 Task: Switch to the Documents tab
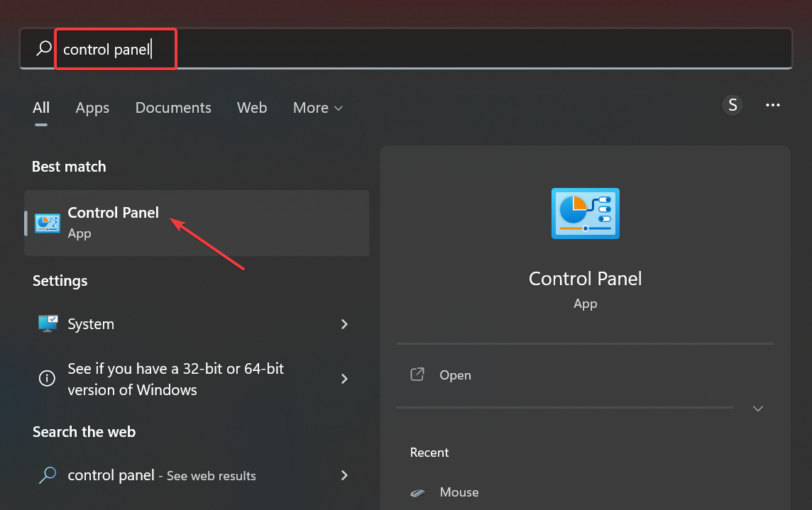pos(173,108)
